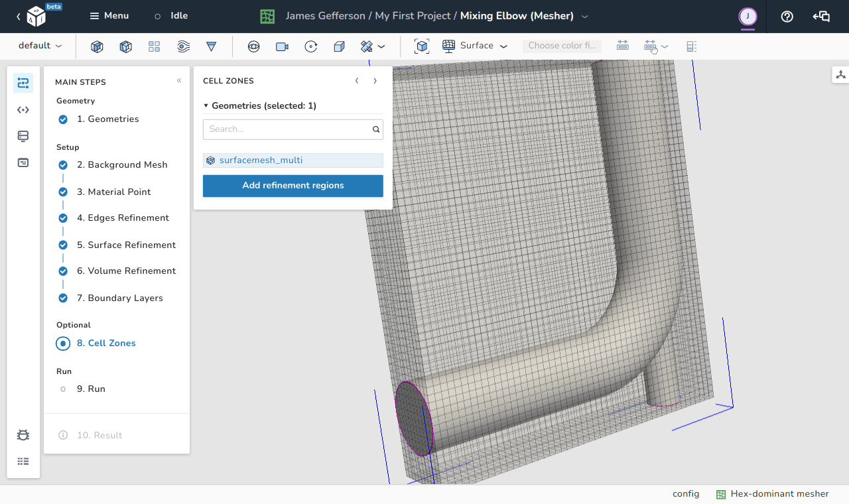Open the hand-pick range dropdown
849x504 pixels.
tap(655, 46)
